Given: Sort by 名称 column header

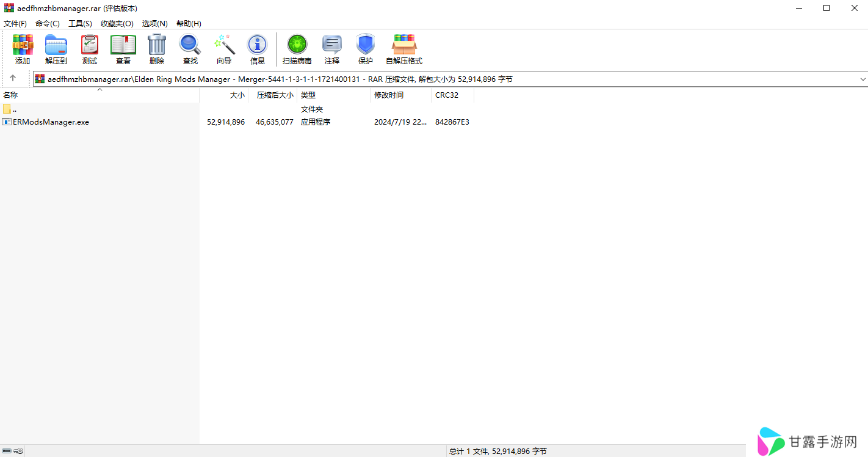Looking at the screenshot, I should pyautogui.click(x=99, y=95).
